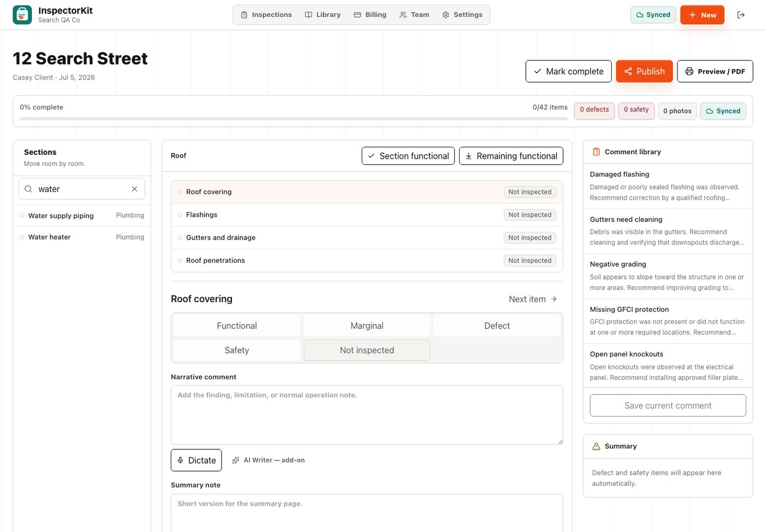Click the 12 Search Street title
The height and width of the screenshot is (532, 766).
(x=80, y=59)
